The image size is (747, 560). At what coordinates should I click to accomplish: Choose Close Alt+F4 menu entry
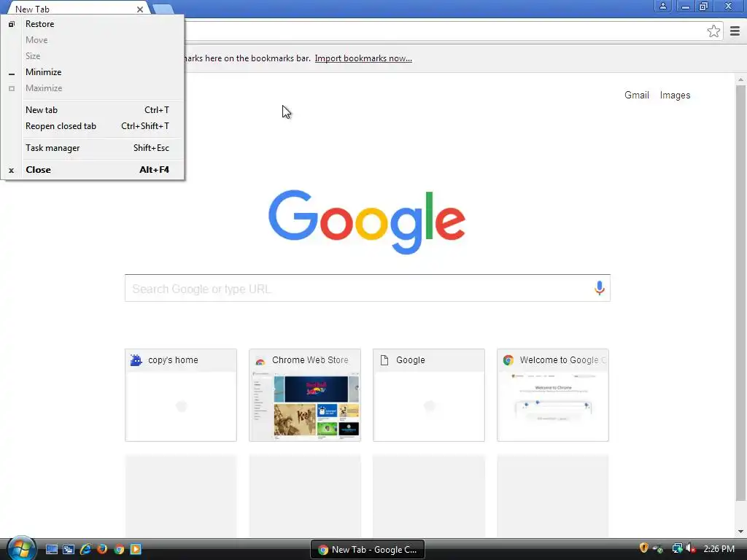click(x=93, y=170)
